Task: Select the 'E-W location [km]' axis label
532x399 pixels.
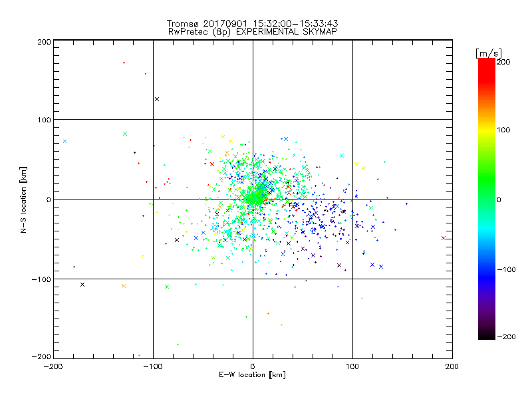Action: (252, 374)
